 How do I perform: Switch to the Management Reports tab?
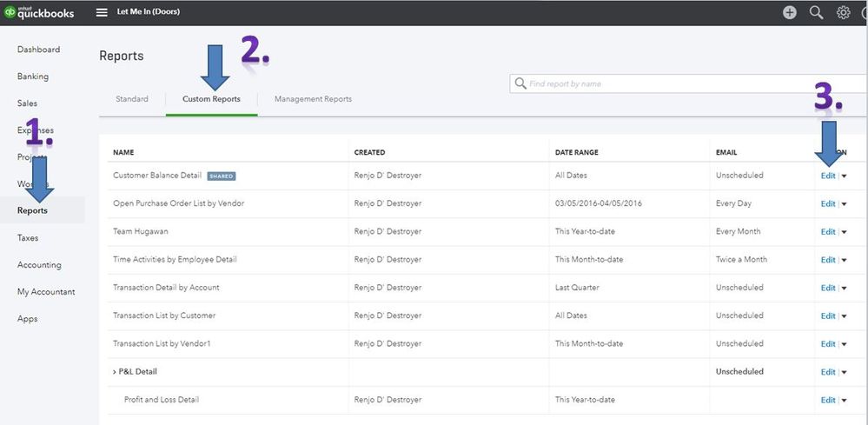click(313, 99)
